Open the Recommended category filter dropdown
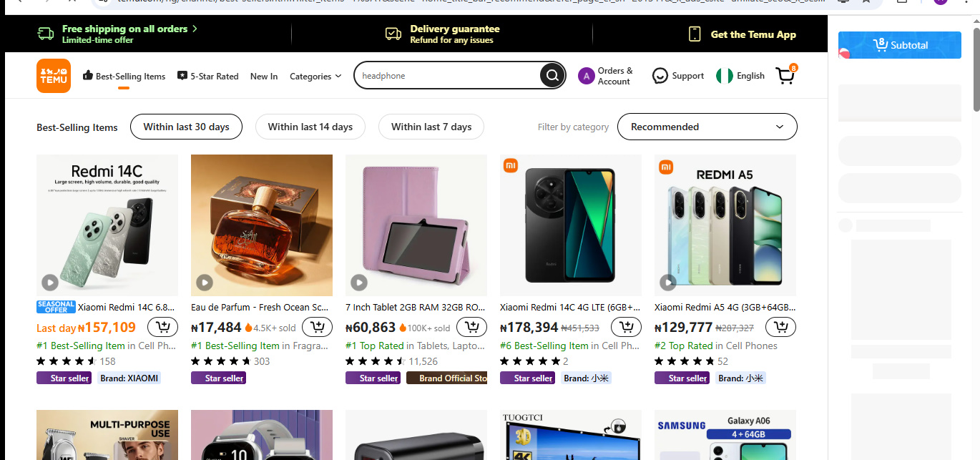Image resolution: width=980 pixels, height=460 pixels. click(x=707, y=127)
